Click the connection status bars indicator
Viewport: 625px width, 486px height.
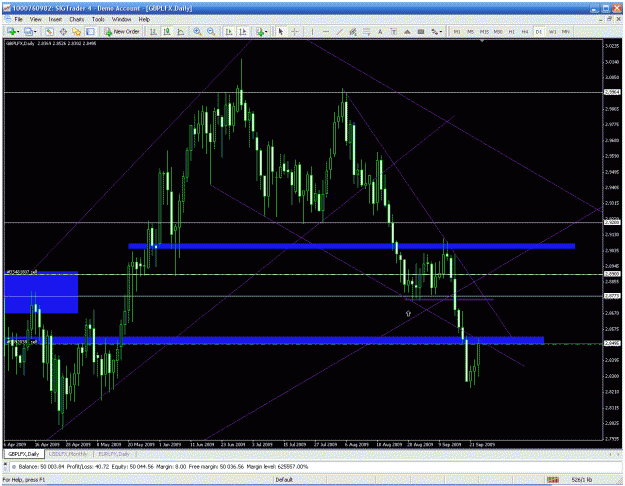pos(552,480)
